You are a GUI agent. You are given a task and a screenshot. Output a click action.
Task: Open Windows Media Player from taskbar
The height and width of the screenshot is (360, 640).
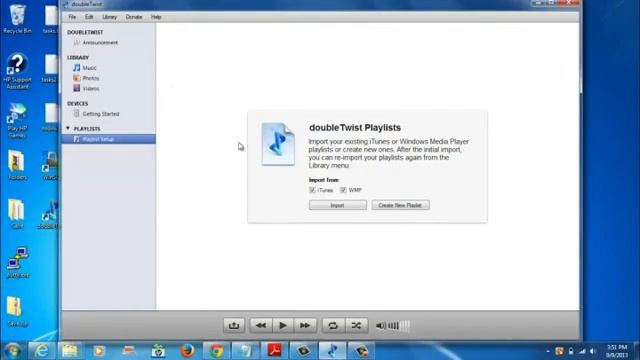pos(99,351)
